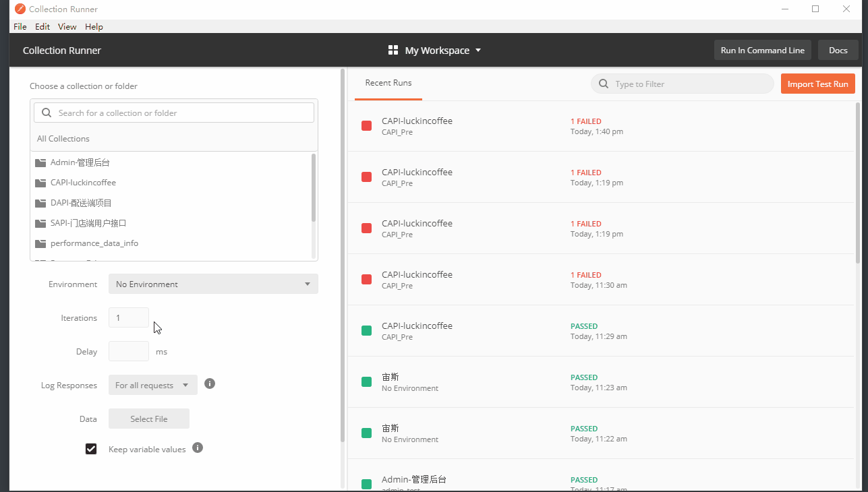Open the 宙斯 run from 11:23 am
868x492 pixels.
tap(601, 382)
